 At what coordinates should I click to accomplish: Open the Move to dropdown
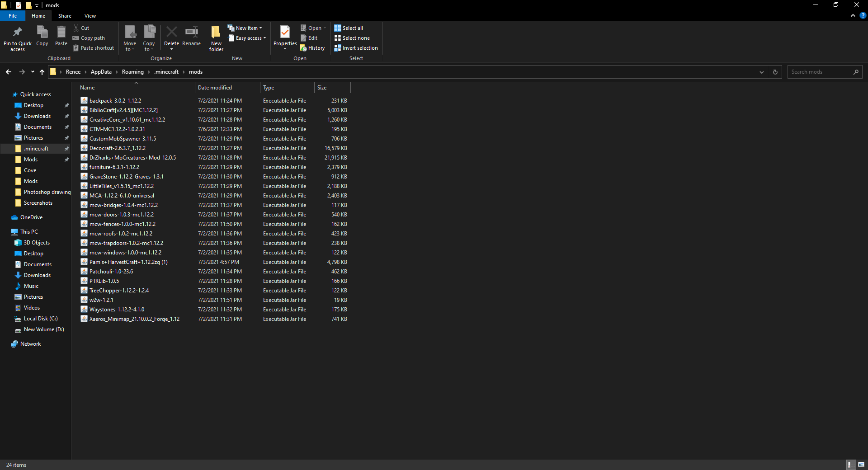click(130, 38)
